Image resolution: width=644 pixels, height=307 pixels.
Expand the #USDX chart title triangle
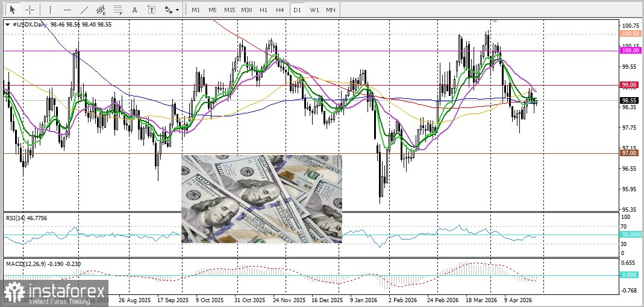(7, 25)
